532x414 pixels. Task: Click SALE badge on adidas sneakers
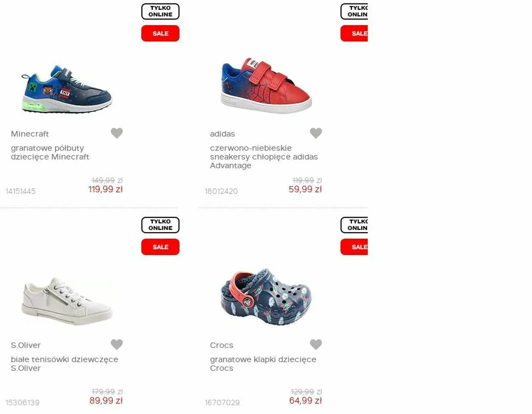[x=354, y=33]
